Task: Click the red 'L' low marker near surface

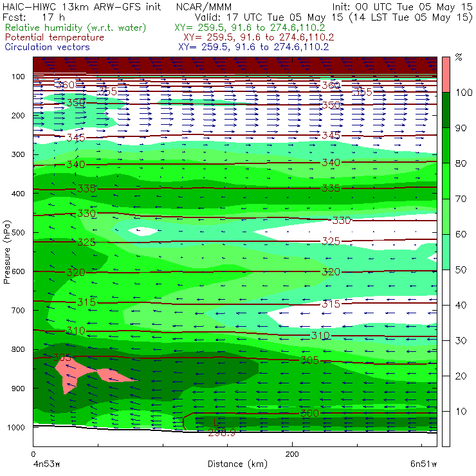Action: (x=216, y=422)
